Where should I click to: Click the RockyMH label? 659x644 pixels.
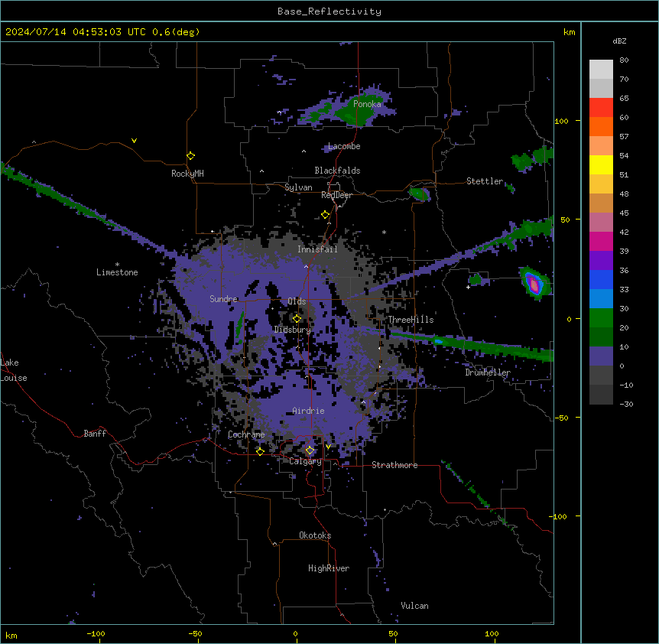click(x=187, y=173)
